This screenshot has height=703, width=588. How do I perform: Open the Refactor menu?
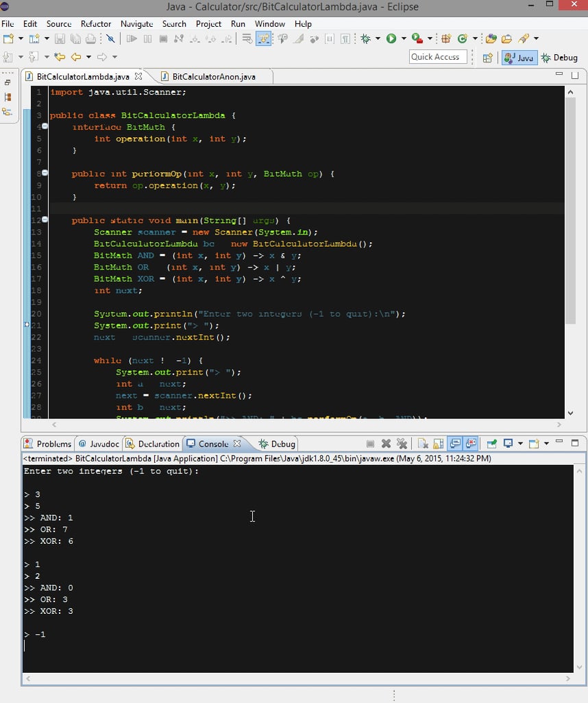(96, 24)
